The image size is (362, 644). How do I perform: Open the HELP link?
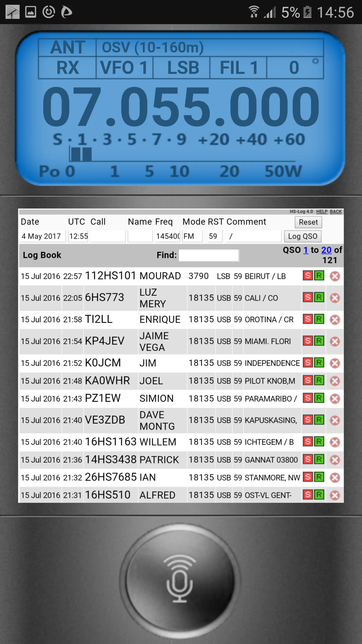[322, 212]
